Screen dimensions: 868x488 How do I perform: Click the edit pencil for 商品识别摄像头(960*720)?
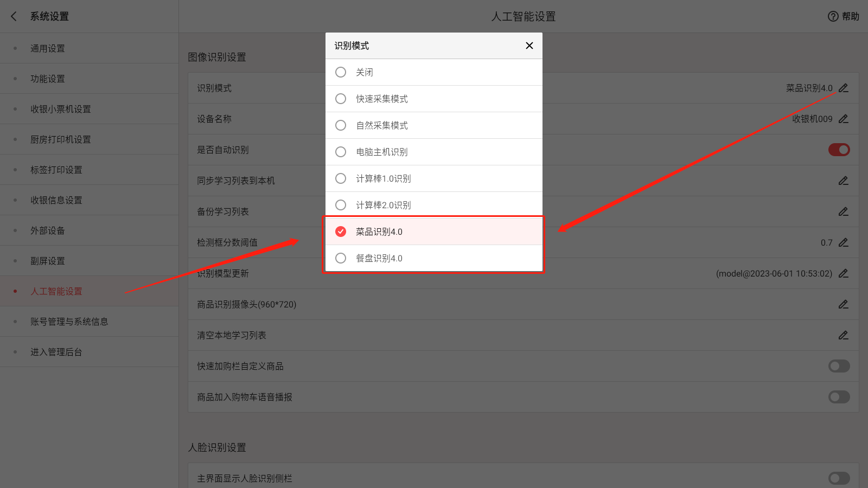pos(844,304)
